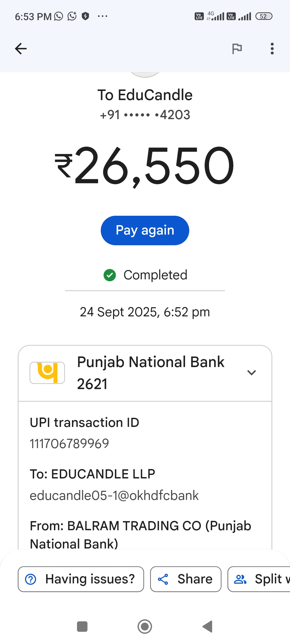Tap the Share button

(186, 579)
